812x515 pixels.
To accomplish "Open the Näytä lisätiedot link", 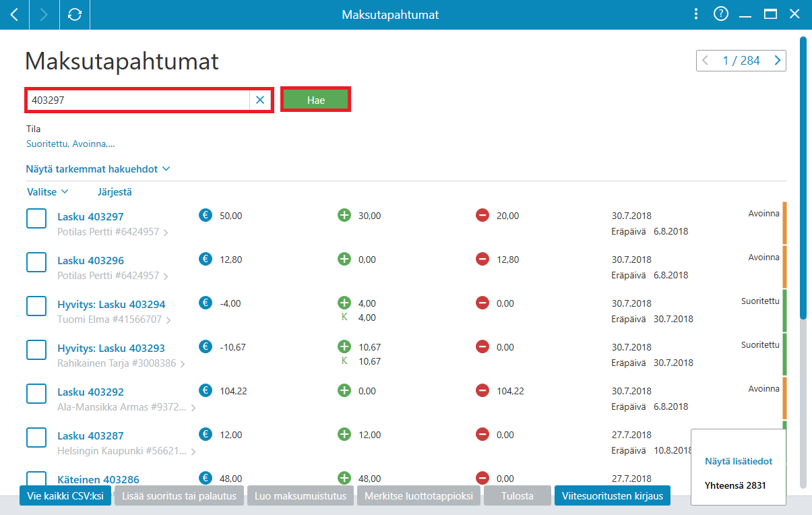I will pos(739,462).
